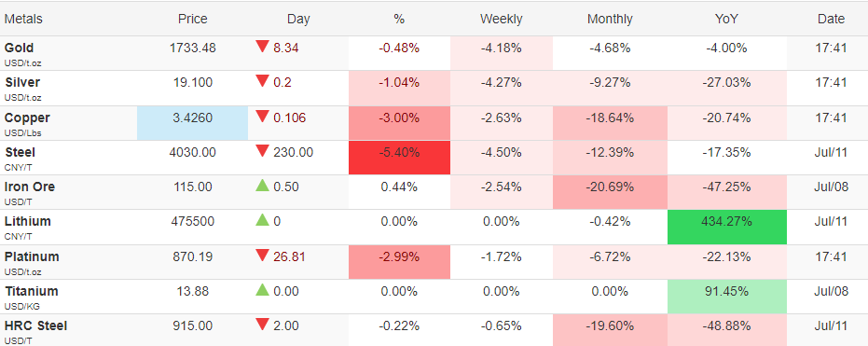The image size is (868, 346).
Task: Open the HRC Steel commodity link
Action: (x=36, y=325)
